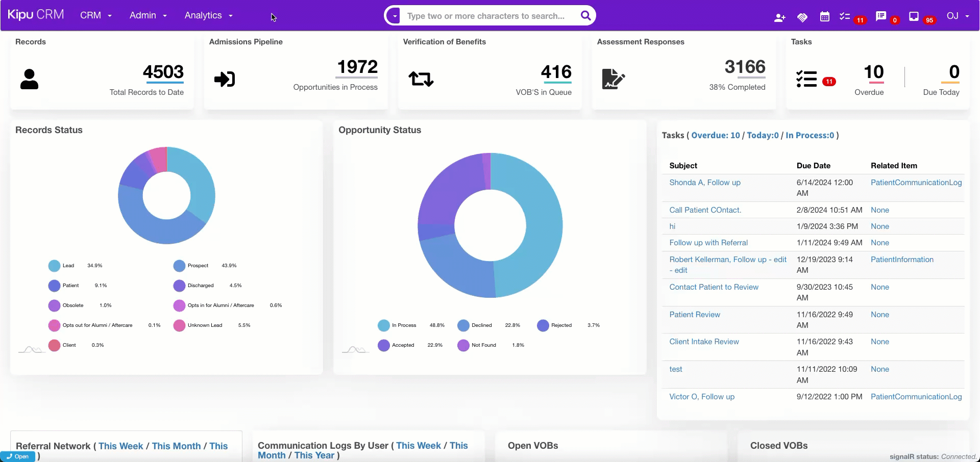Viewport: 980px width, 462px height.
Task: Click the Overdue: 10 tasks filter link
Action: tap(715, 135)
